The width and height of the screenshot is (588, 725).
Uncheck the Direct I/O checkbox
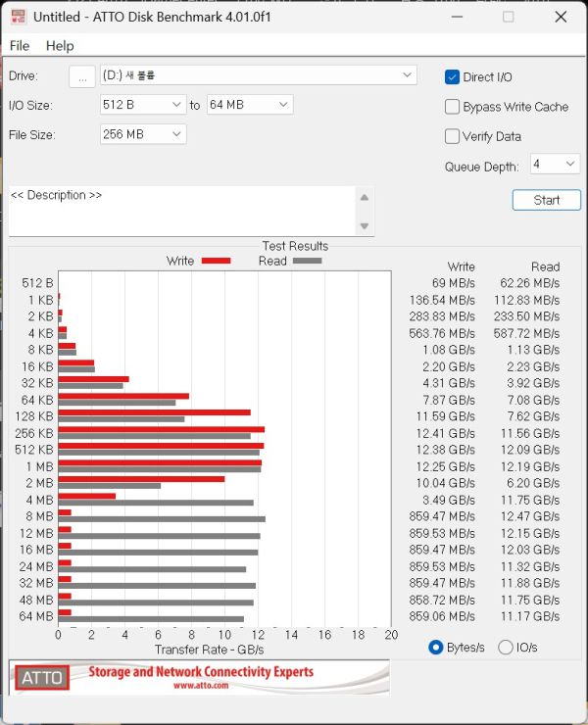tap(452, 77)
